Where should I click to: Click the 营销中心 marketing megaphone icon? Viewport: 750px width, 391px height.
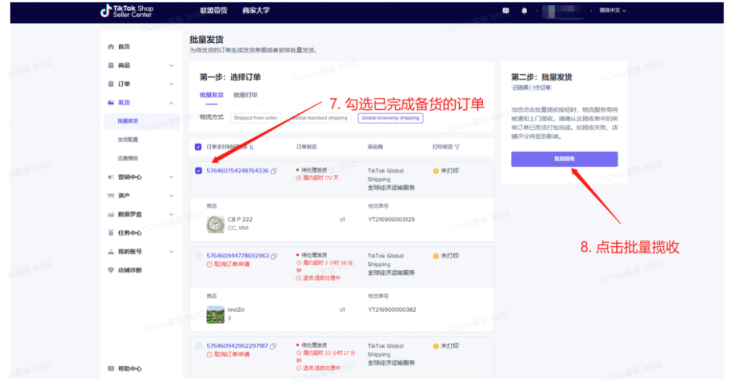[x=111, y=178]
